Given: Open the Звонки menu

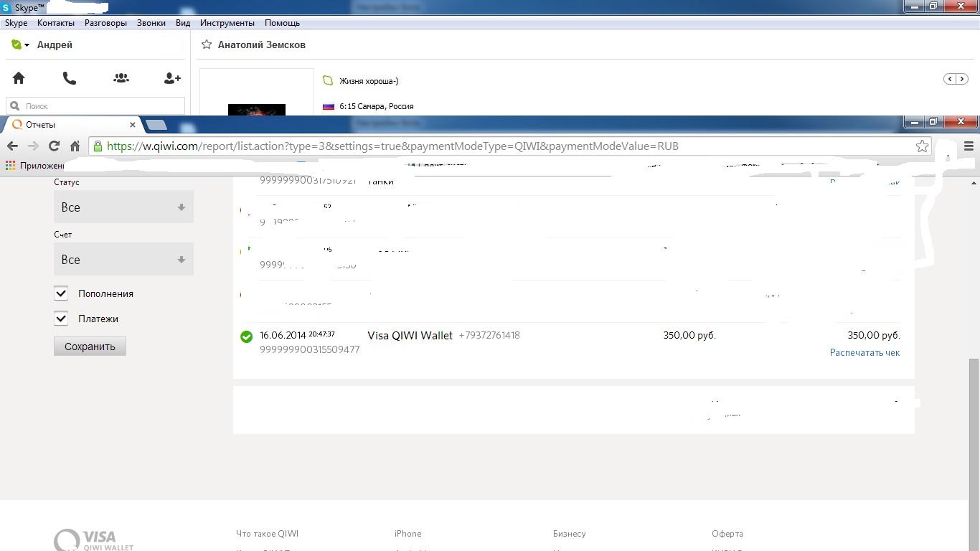Looking at the screenshot, I should point(151,23).
